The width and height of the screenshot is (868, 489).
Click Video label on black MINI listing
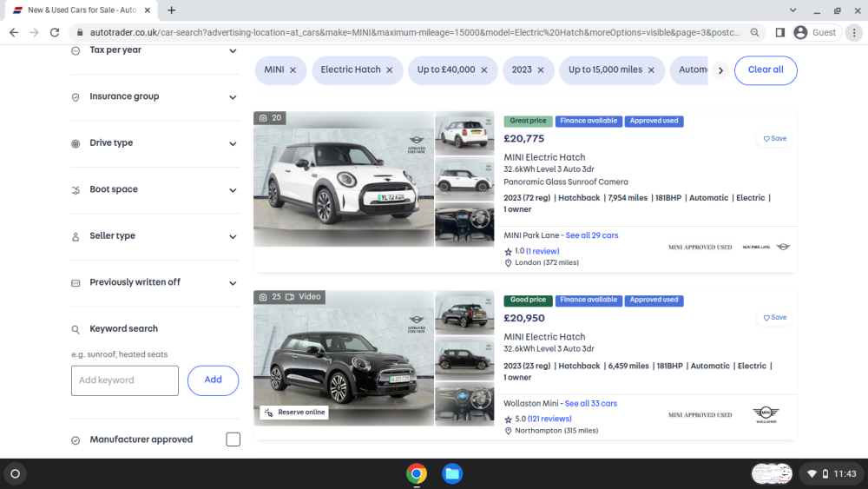tap(303, 297)
